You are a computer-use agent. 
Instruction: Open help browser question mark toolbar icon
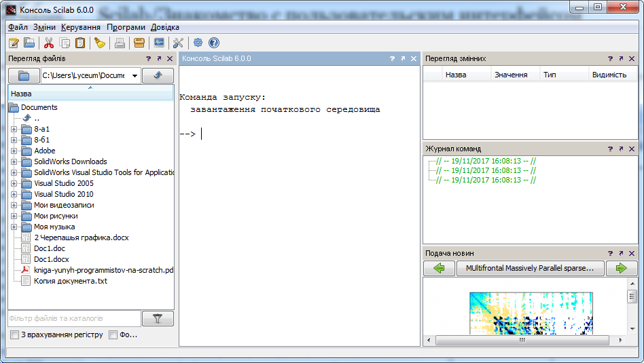[214, 43]
